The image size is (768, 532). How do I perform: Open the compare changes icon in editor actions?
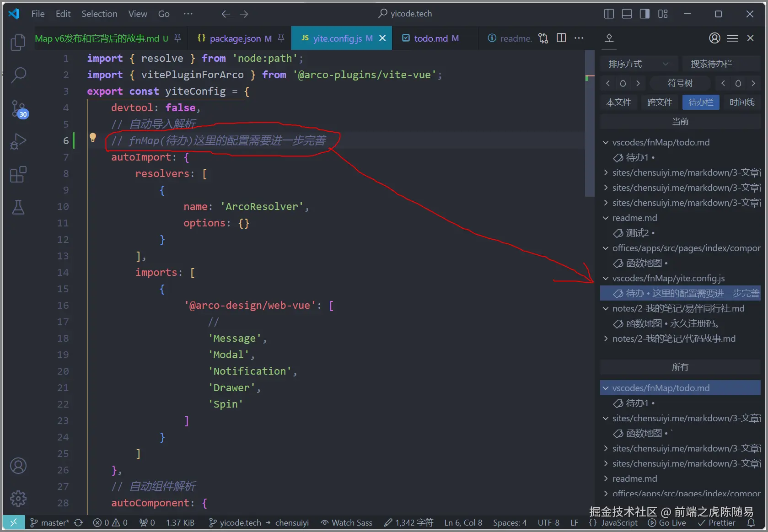click(543, 38)
